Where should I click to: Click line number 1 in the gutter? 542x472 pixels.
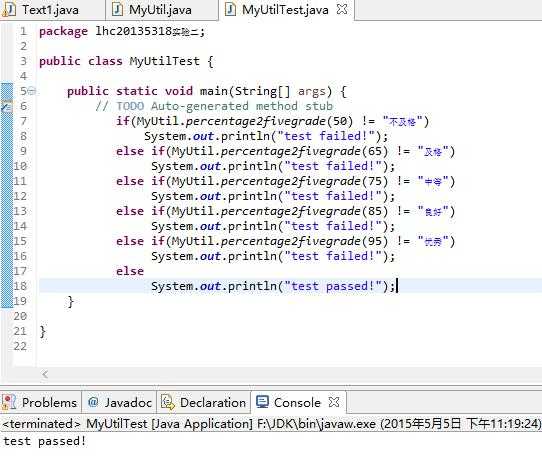[x=23, y=31]
